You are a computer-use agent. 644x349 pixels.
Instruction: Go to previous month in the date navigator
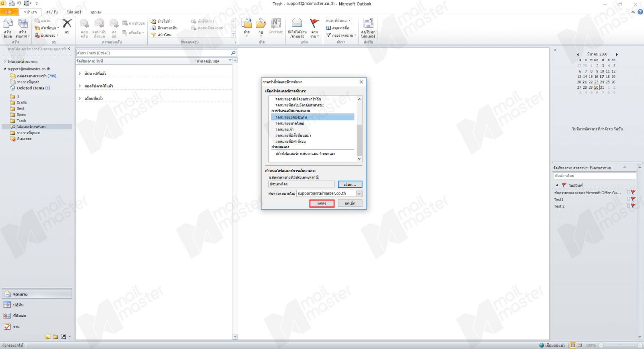click(578, 54)
